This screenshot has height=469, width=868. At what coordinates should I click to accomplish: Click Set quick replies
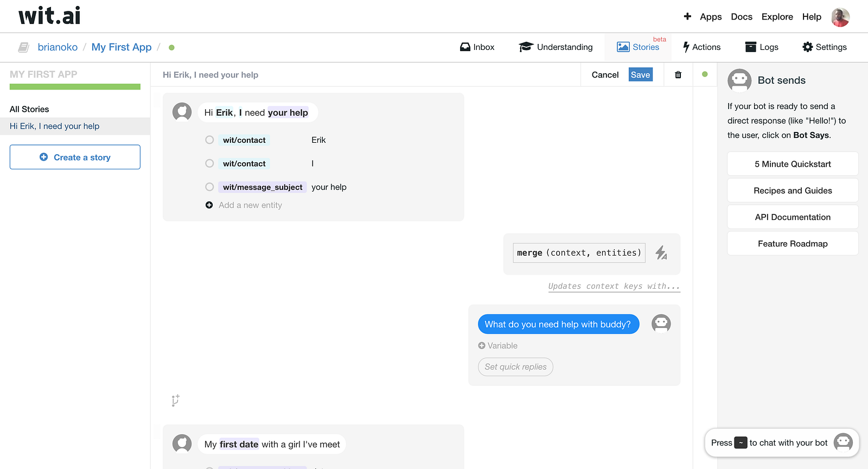click(x=515, y=367)
